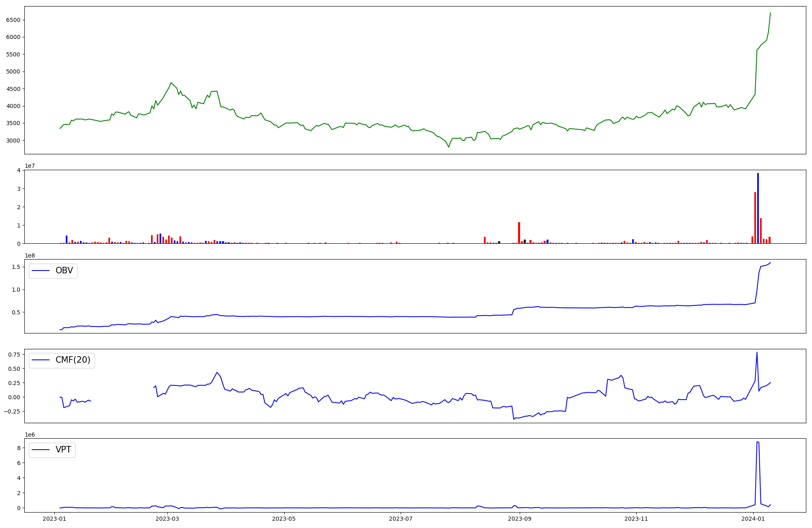Viewport: 812px width, 528px height.
Task: Click the 3000 price axis tick label
Action: (13, 141)
